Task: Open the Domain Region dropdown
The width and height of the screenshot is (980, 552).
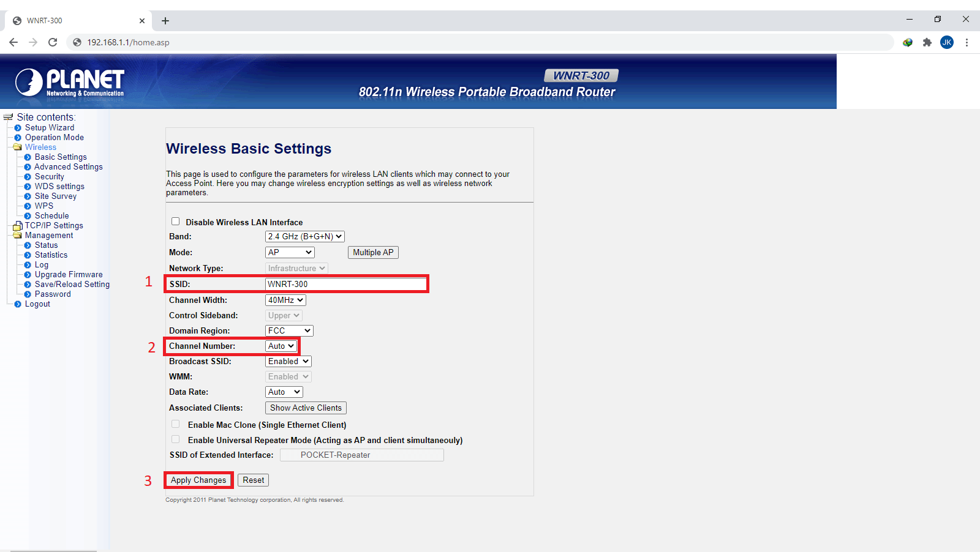Action: [x=289, y=330]
